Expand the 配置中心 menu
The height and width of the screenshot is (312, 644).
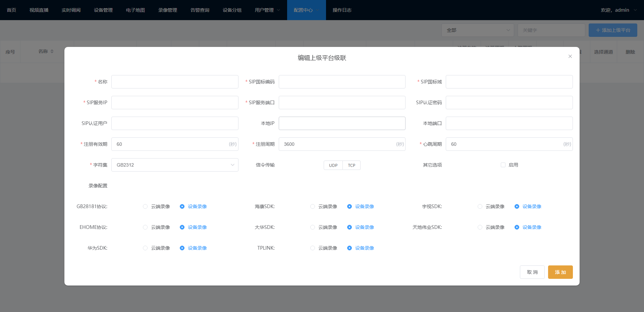click(306, 10)
